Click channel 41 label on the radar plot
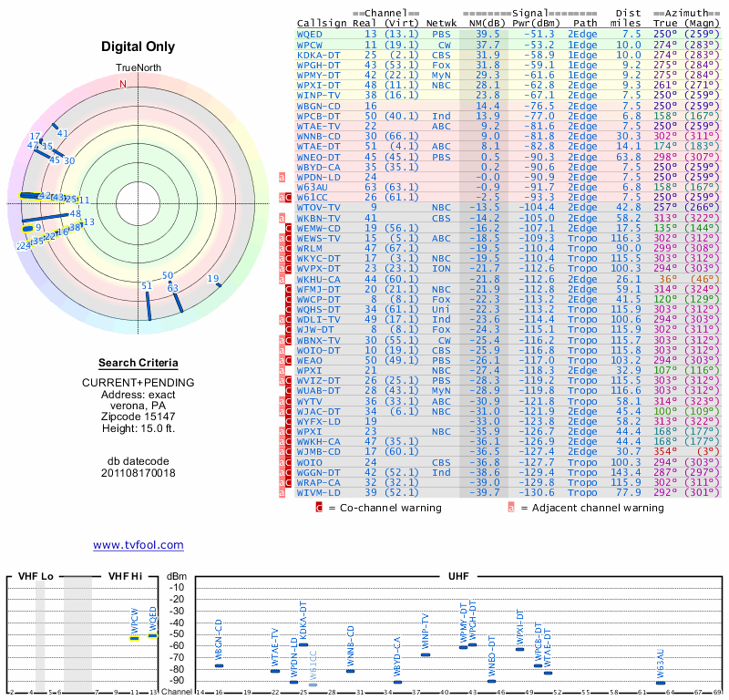729x700 pixels. pos(63,133)
